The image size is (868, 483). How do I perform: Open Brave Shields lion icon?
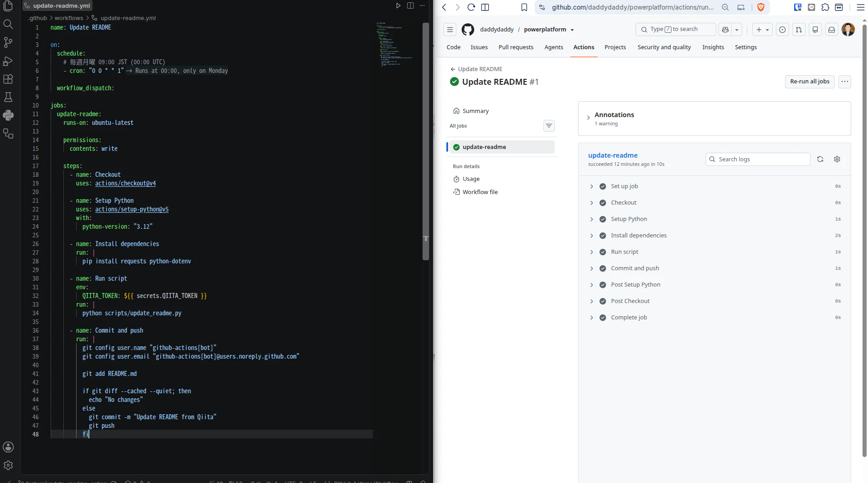[761, 7]
